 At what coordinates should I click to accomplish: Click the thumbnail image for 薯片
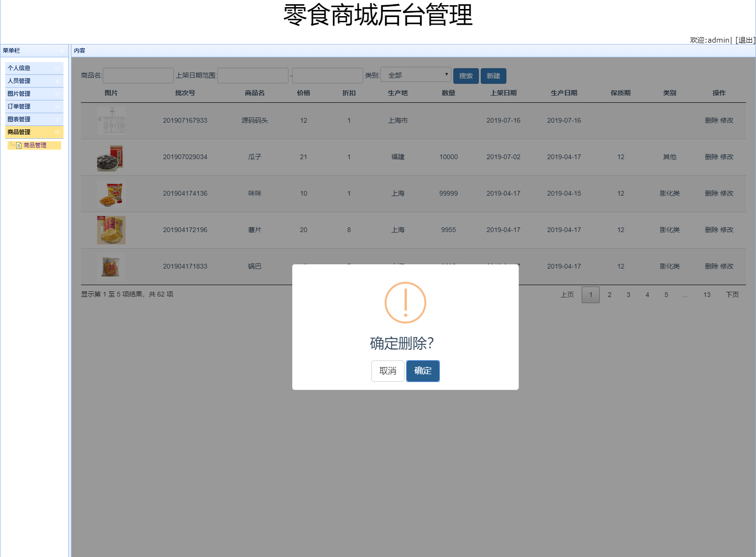coord(111,230)
